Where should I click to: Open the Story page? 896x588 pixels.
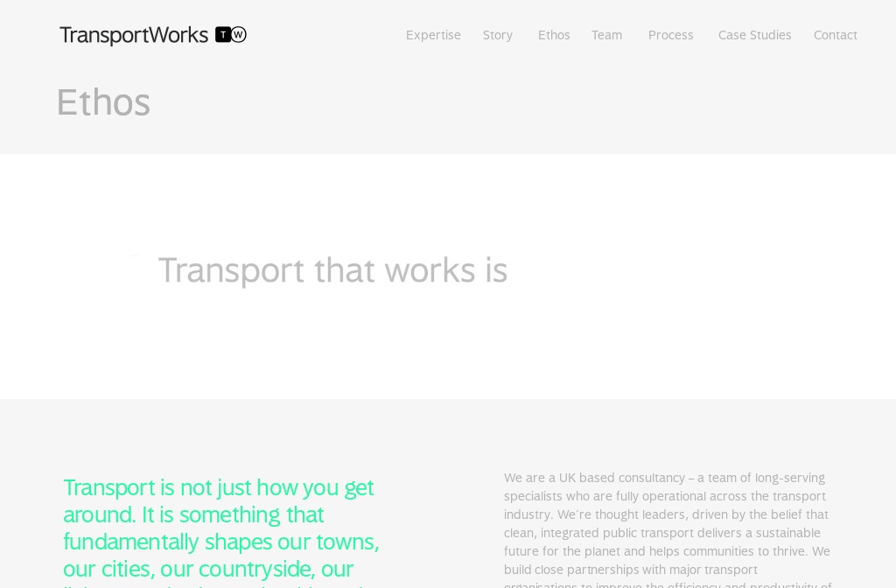[x=498, y=35]
